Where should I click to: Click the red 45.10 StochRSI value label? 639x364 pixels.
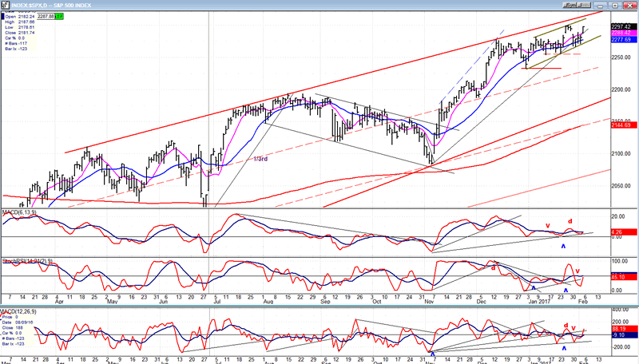coord(624,277)
